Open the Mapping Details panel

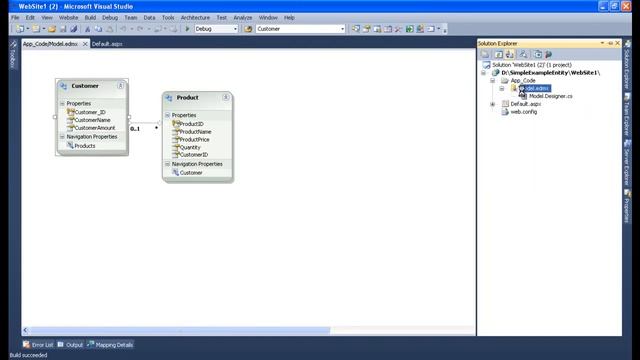[x=110, y=345]
